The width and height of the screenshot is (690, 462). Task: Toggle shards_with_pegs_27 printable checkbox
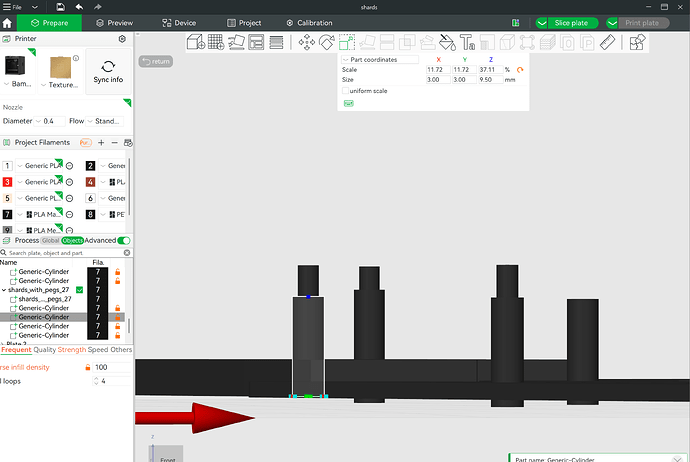(x=80, y=290)
